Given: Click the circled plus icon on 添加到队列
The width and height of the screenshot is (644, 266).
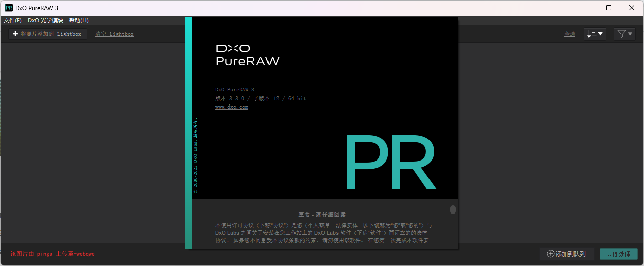Looking at the screenshot, I should pos(551,254).
